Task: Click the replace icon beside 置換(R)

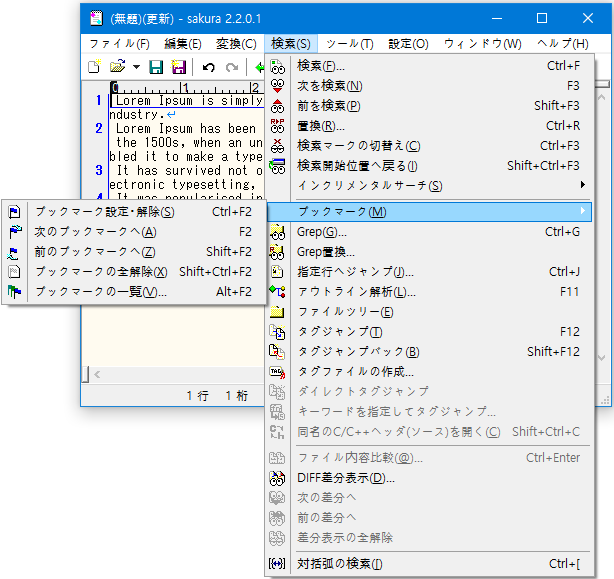Action: coord(278,126)
